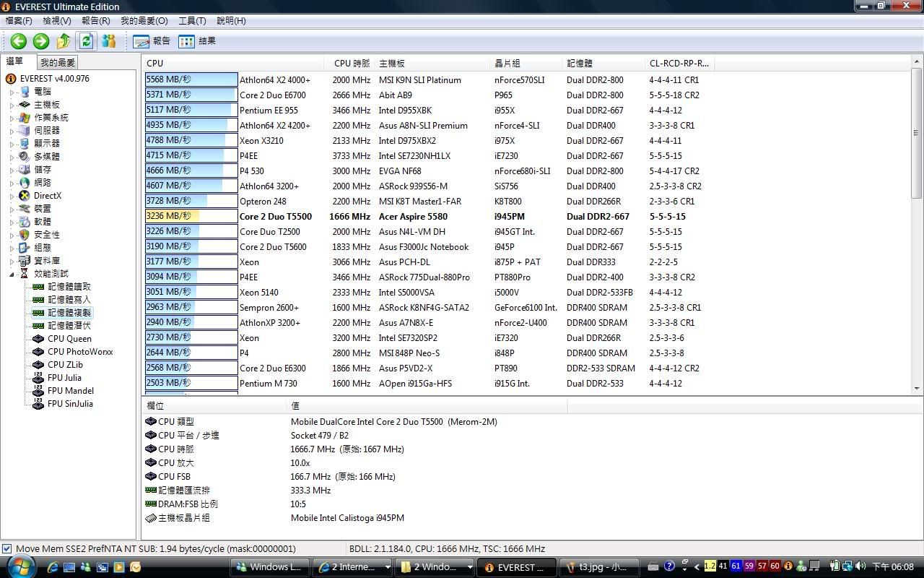Select the 記憶體寫入 memory benchmark icon

(x=39, y=300)
